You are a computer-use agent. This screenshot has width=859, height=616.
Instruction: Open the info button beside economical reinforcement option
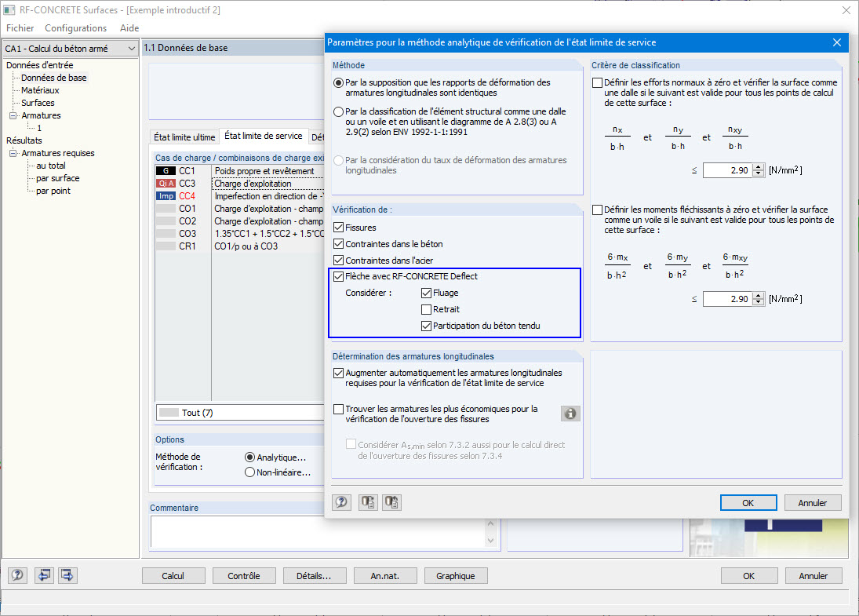[570, 414]
